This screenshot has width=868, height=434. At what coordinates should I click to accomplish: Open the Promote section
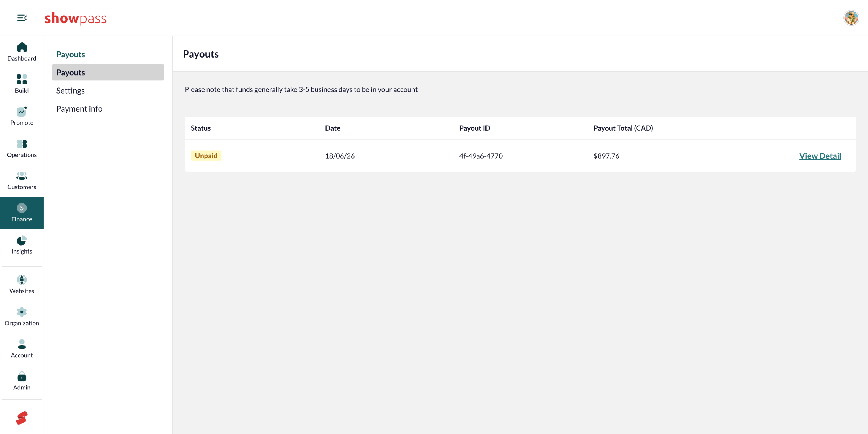[x=22, y=116]
